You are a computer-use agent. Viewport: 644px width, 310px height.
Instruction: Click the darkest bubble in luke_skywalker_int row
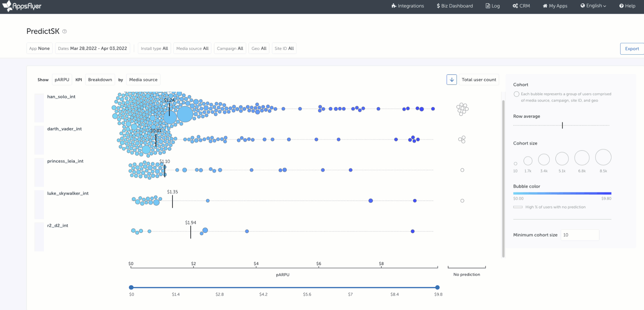coord(415,201)
